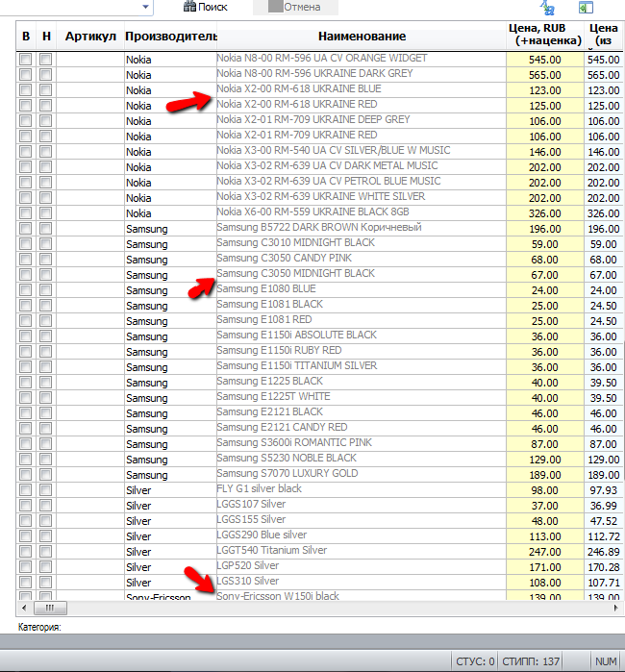Click the right arrow of horizontal scrollbar
625x672 pixels.
click(616, 608)
